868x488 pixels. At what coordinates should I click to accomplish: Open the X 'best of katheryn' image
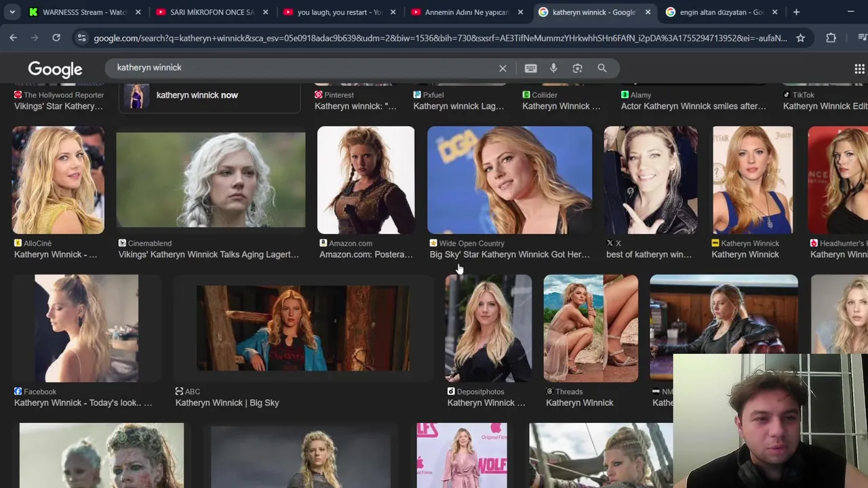point(650,180)
